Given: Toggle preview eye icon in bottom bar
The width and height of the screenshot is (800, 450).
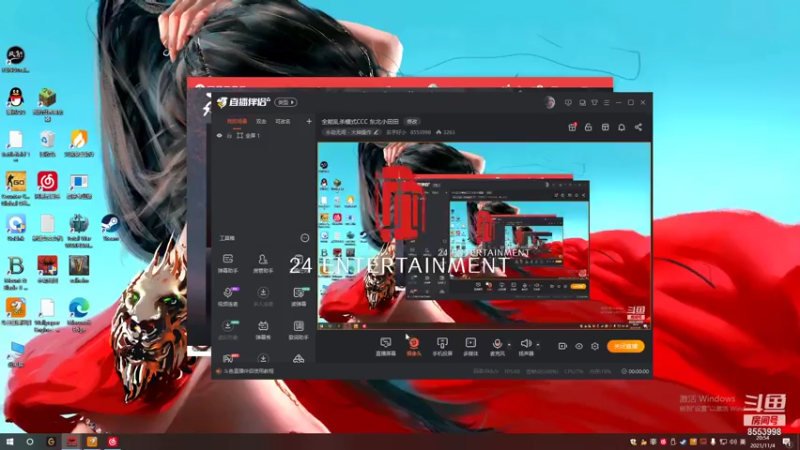Looking at the screenshot, I should coord(579,346).
